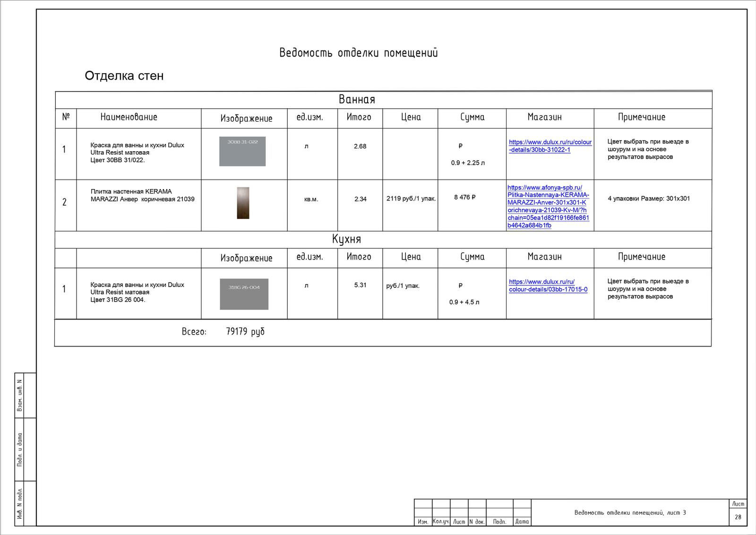Click the brown KERAMA MARAZZI tile image

pos(243,203)
